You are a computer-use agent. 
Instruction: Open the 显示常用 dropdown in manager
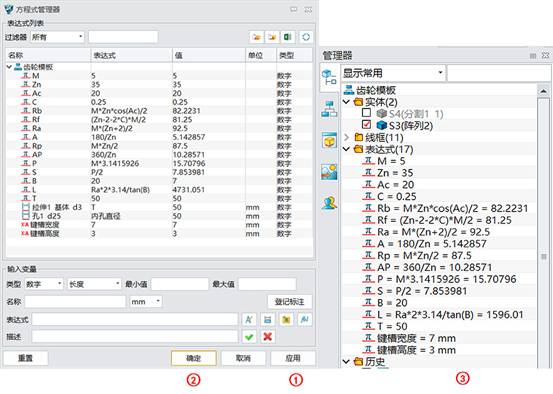click(393, 73)
